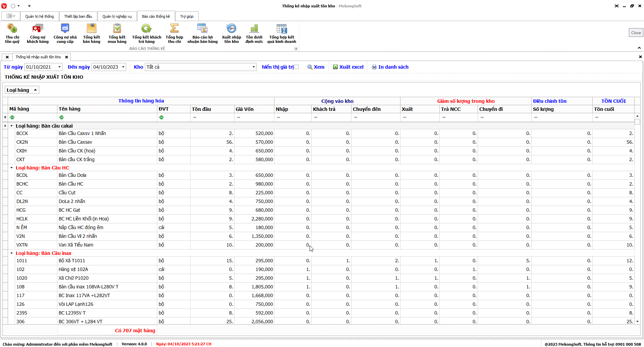Open the Thiết lập ban đầu tab
The width and height of the screenshot is (644, 347).
click(x=78, y=16)
